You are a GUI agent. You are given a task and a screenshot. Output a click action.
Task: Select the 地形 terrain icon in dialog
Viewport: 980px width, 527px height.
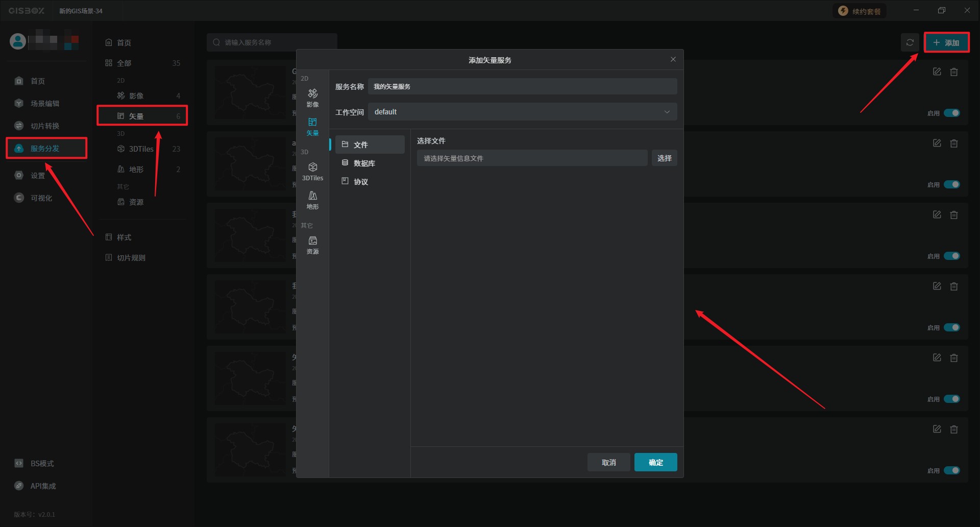(312, 200)
